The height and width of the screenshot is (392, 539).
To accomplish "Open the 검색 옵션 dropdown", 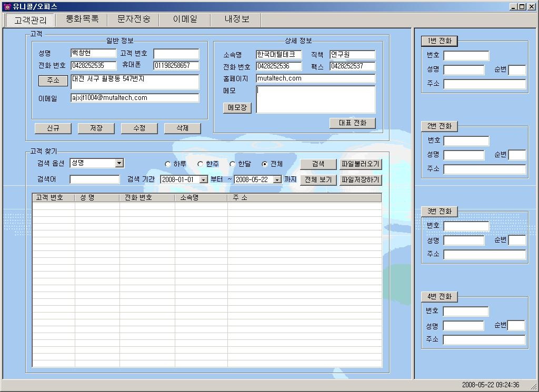I will [x=119, y=163].
